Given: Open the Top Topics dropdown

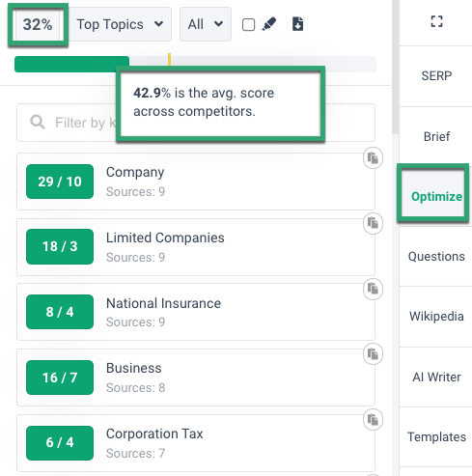Looking at the screenshot, I should point(120,24).
